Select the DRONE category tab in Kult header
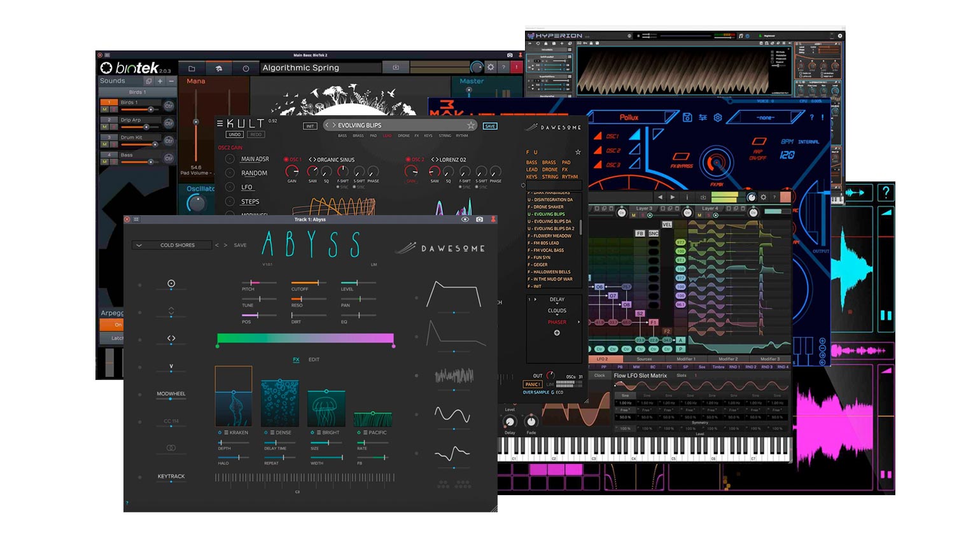 pyautogui.click(x=404, y=136)
